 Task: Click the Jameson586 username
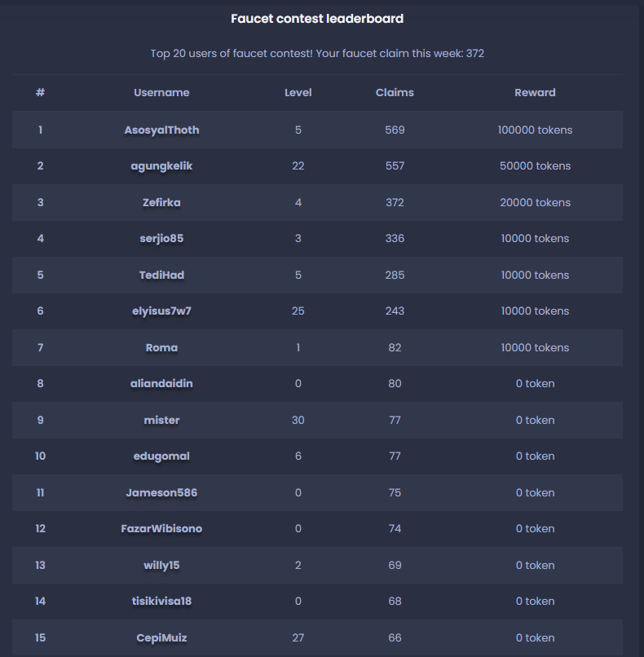161,492
